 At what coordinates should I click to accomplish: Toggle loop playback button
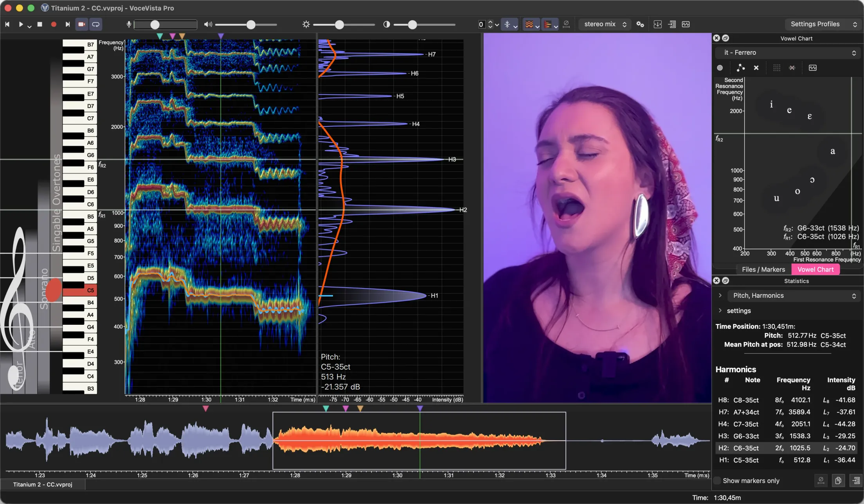coord(95,24)
